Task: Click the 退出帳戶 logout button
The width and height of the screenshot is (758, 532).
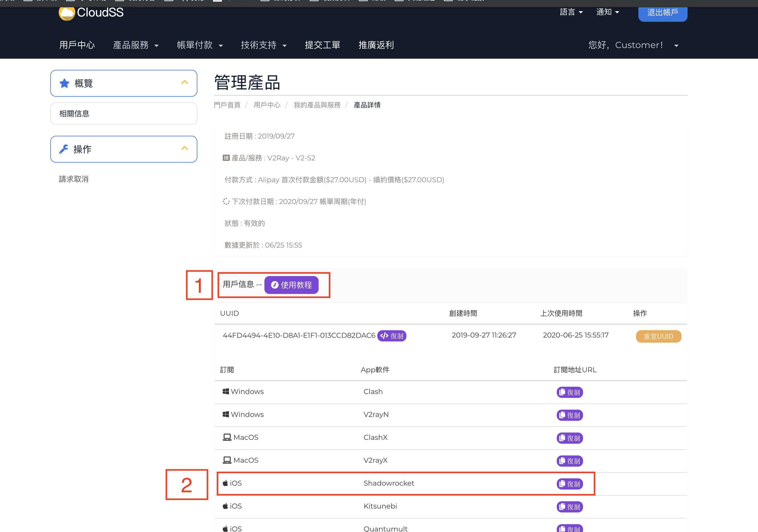Action: point(663,13)
